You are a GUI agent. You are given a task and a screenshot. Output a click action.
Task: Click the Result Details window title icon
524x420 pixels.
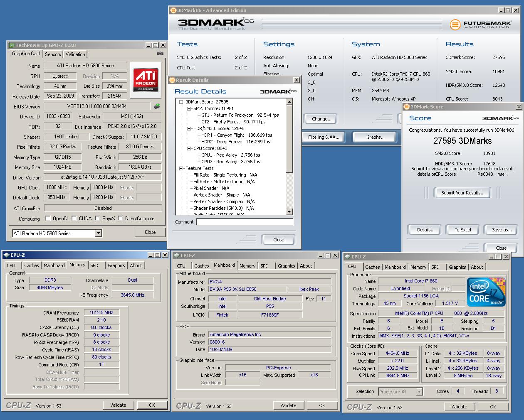(x=172, y=80)
